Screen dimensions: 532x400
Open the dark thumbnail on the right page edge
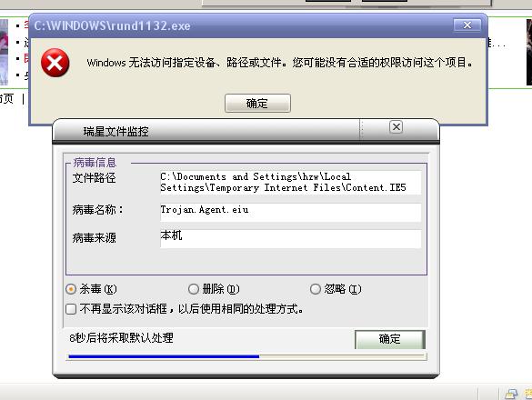pos(529,52)
